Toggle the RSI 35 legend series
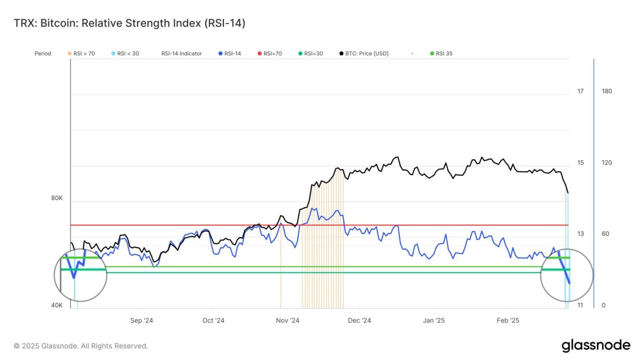The width and height of the screenshot is (644, 362). coord(441,53)
